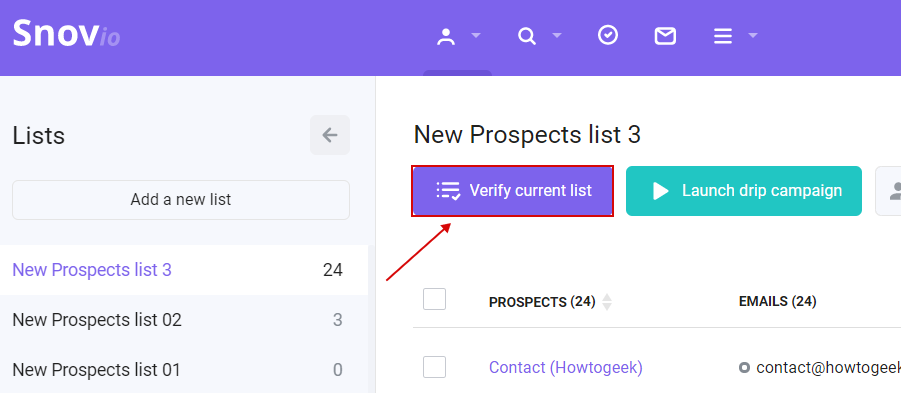Open the person icon in the top navigation
Image resolution: width=901 pixels, height=393 pixels.
pyautogui.click(x=446, y=36)
